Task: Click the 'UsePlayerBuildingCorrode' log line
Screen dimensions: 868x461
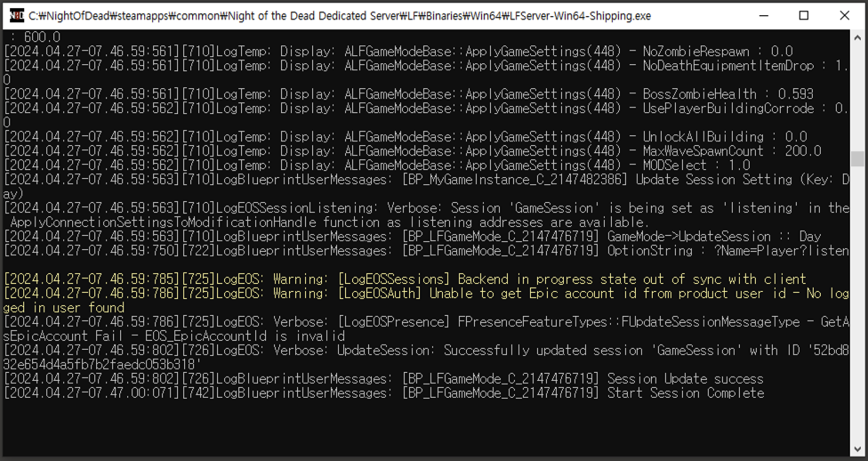Action: pyautogui.click(x=426, y=109)
